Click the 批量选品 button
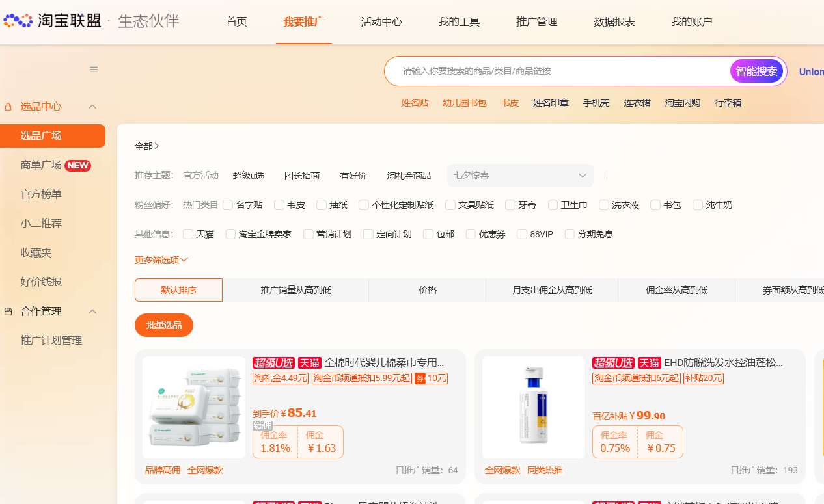Image resolution: width=824 pixels, height=504 pixels. point(164,325)
